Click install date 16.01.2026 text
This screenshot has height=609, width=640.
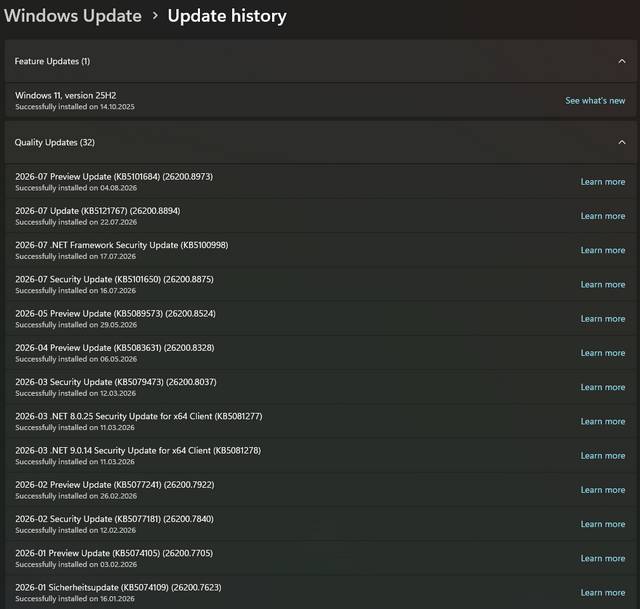click(118, 600)
